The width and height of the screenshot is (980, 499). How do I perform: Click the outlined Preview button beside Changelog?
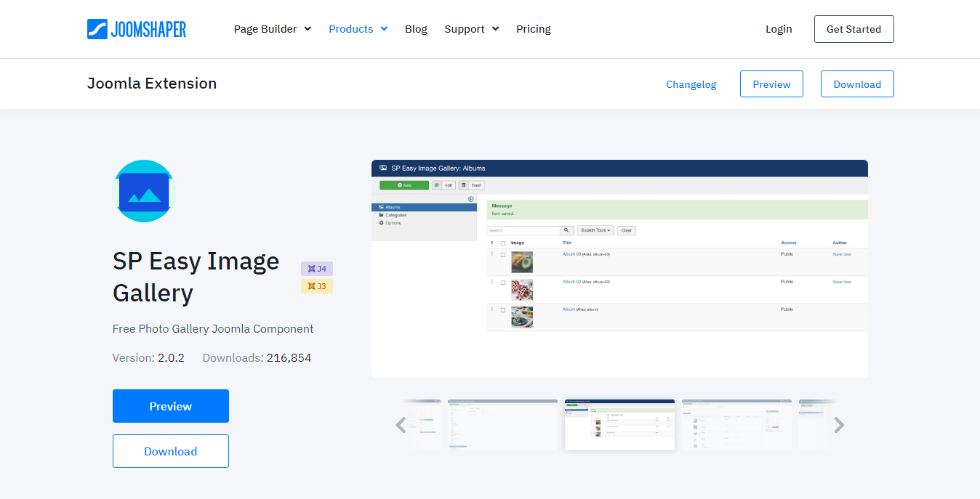click(771, 84)
